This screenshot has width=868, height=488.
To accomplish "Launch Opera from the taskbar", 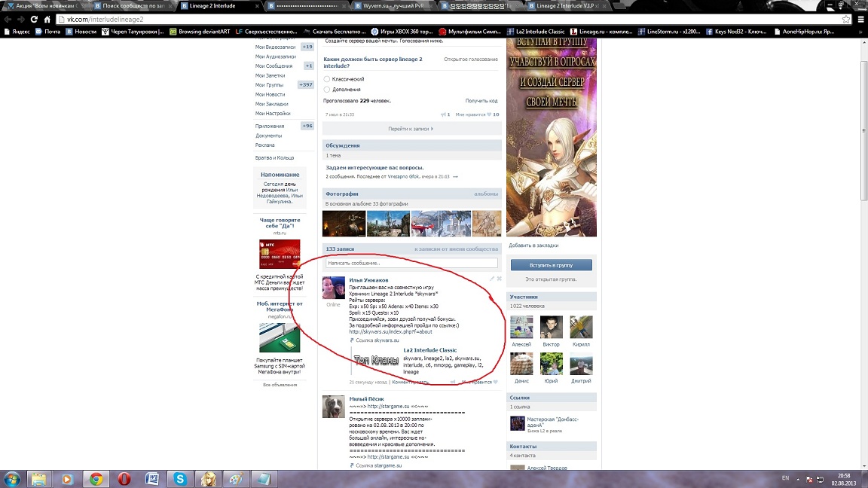I will (124, 479).
